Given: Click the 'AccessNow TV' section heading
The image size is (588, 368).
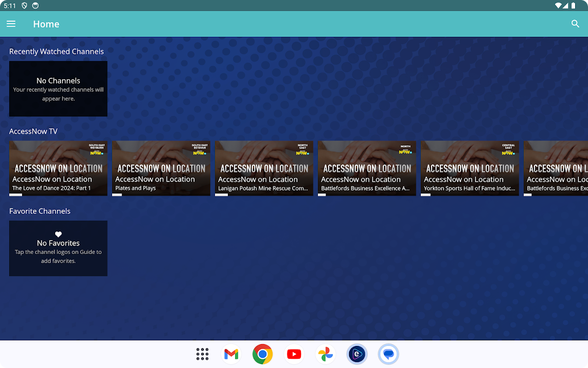Looking at the screenshot, I should (34, 131).
